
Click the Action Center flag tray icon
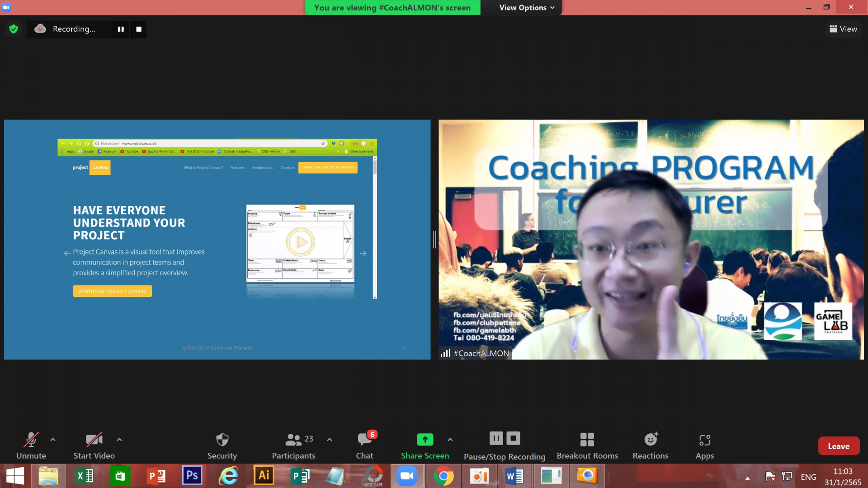click(x=770, y=477)
